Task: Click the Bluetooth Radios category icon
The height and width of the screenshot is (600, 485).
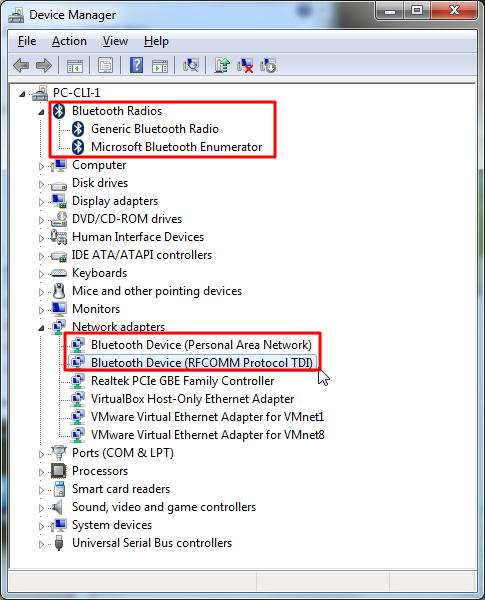Action: pos(59,111)
